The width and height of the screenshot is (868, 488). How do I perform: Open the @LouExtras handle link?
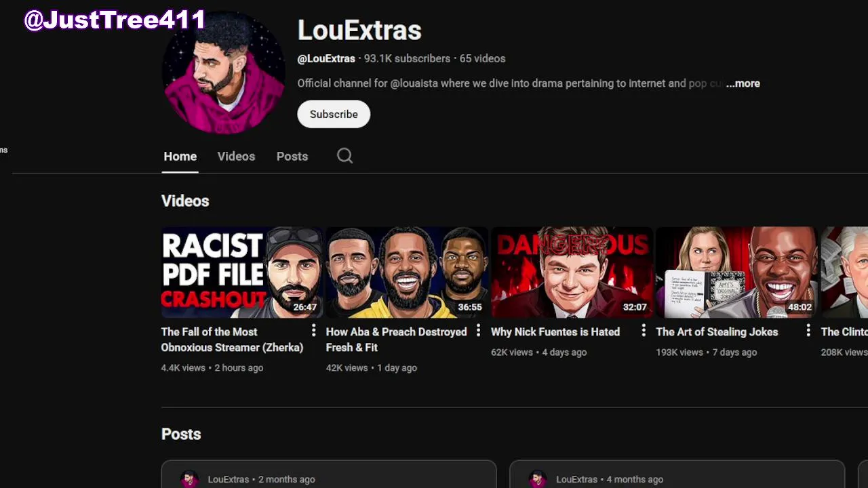[x=326, y=58]
